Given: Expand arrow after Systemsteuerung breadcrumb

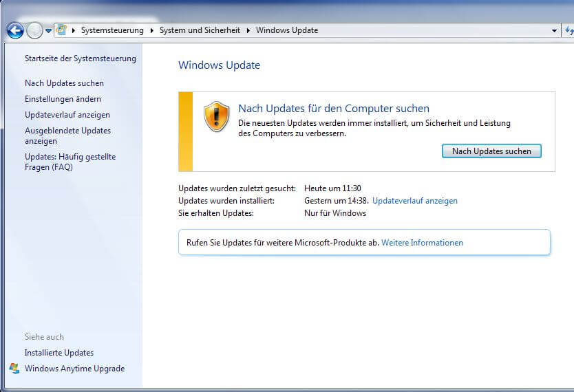Looking at the screenshot, I should point(152,30).
